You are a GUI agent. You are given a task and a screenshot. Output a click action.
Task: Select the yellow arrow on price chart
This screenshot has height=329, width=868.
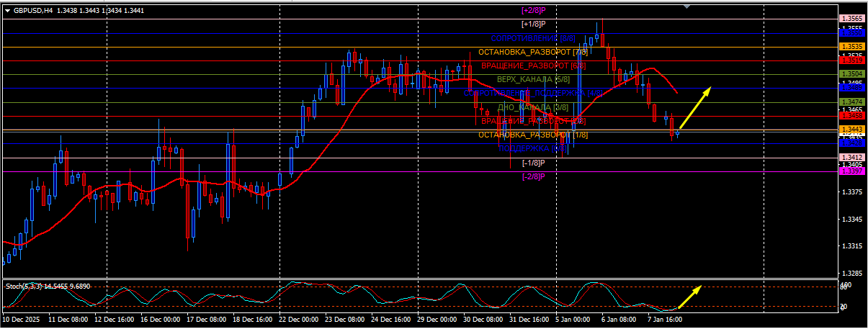click(694, 109)
